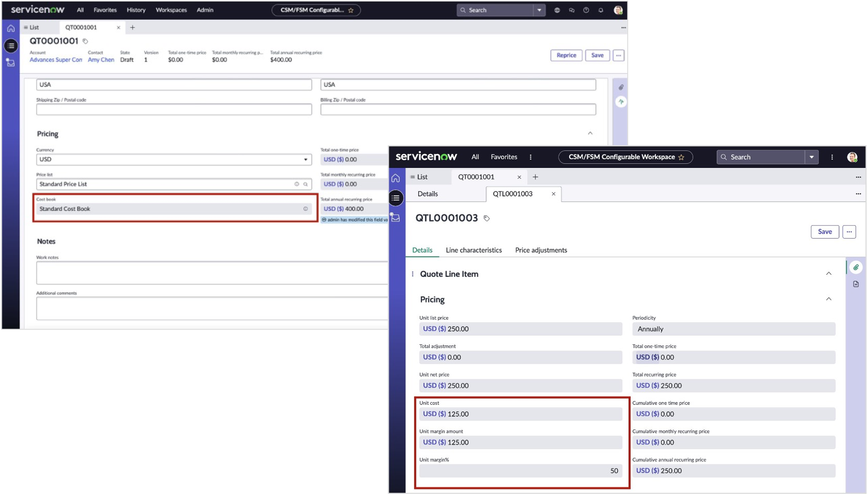Click the Shipping Zip / Postal code field
The height and width of the screenshot is (494, 868).
click(174, 109)
